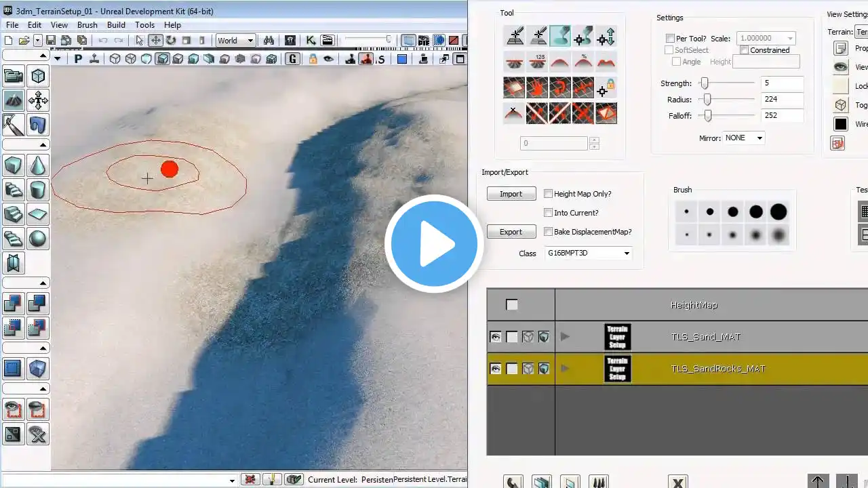Save the level with the floppy icon

click(52, 41)
